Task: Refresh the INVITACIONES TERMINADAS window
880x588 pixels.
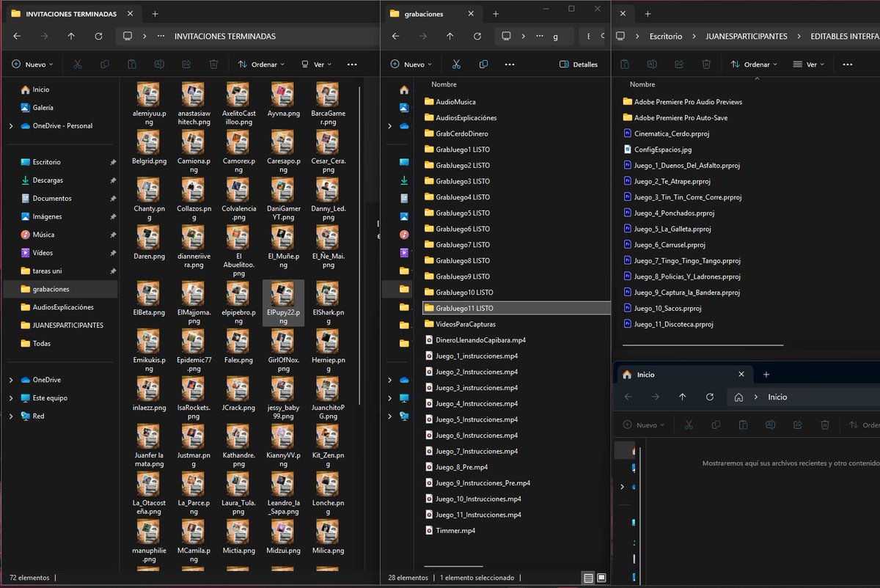Action: [98, 36]
